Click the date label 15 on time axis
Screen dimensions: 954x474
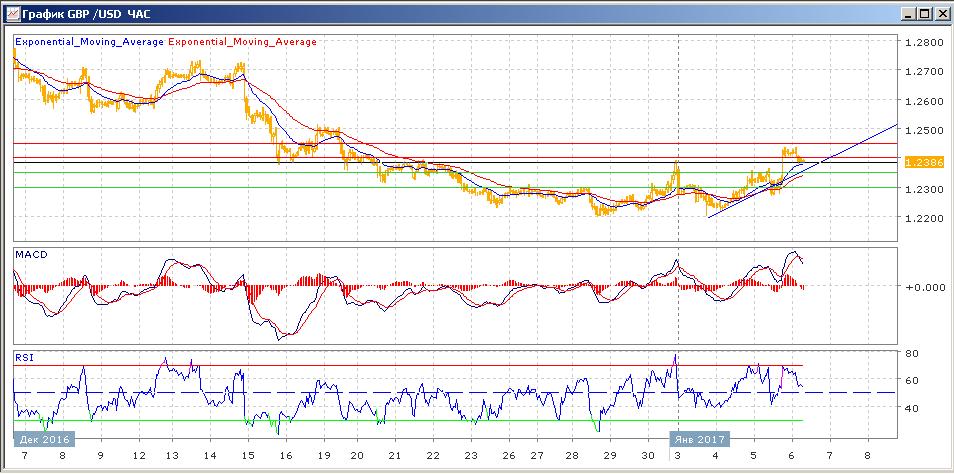click(246, 453)
